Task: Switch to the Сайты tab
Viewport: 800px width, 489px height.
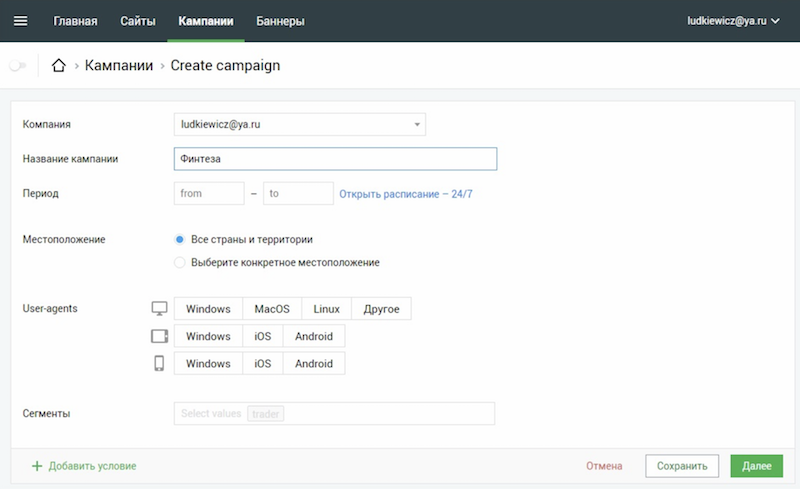Action: [138, 21]
